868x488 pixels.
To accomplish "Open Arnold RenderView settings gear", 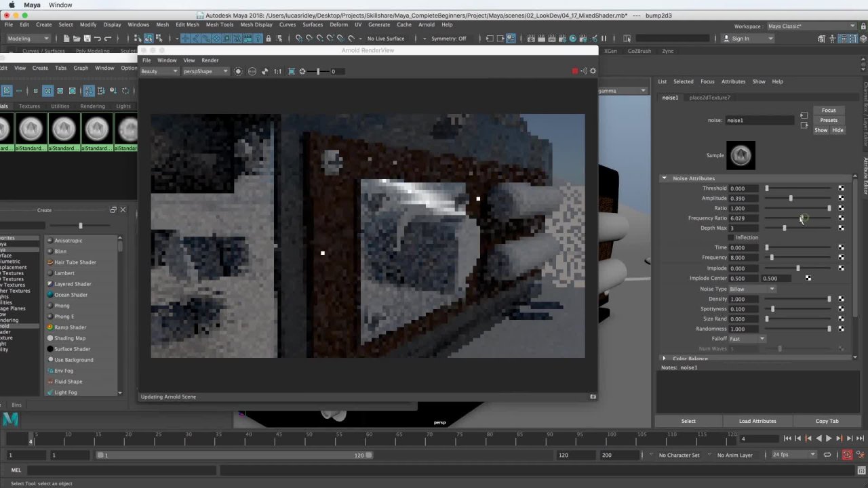I will coord(593,71).
